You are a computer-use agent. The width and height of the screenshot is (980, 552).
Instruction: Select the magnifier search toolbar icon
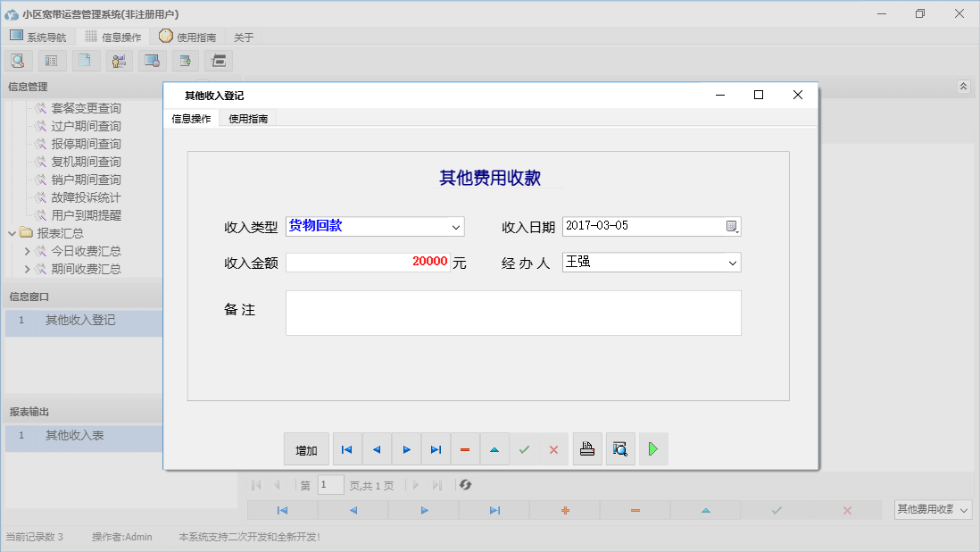coord(18,60)
